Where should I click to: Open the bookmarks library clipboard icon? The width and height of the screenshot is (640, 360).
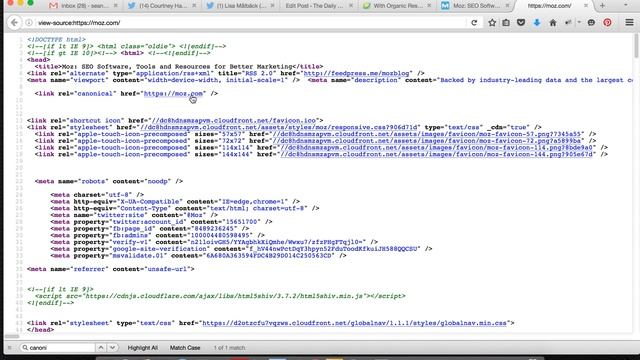(506, 23)
